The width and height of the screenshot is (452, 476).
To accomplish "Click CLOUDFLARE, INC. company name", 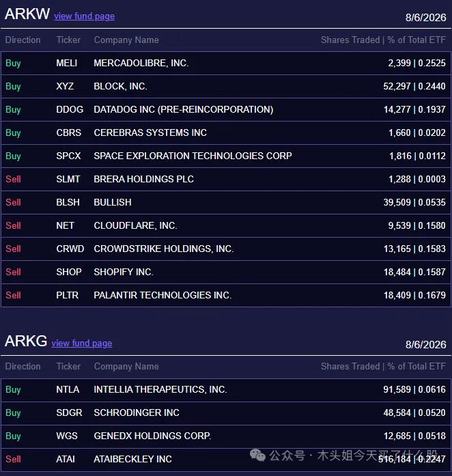I will coord(135,225).
